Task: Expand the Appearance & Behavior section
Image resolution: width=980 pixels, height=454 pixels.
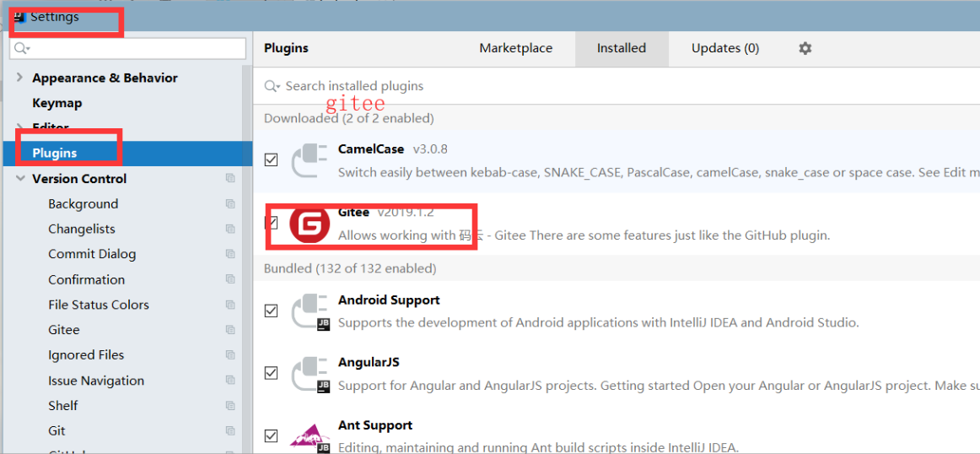Action: (20, 78)
